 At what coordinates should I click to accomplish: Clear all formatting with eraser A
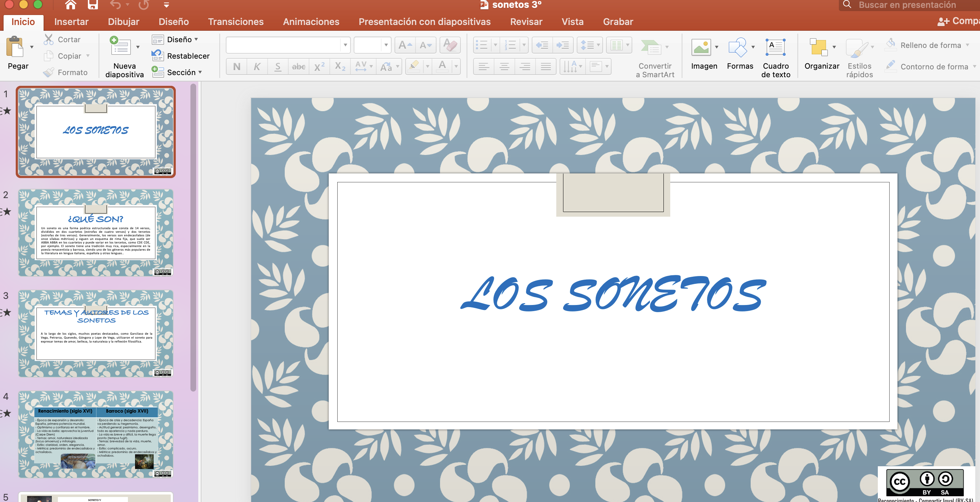tap(450, 45)
